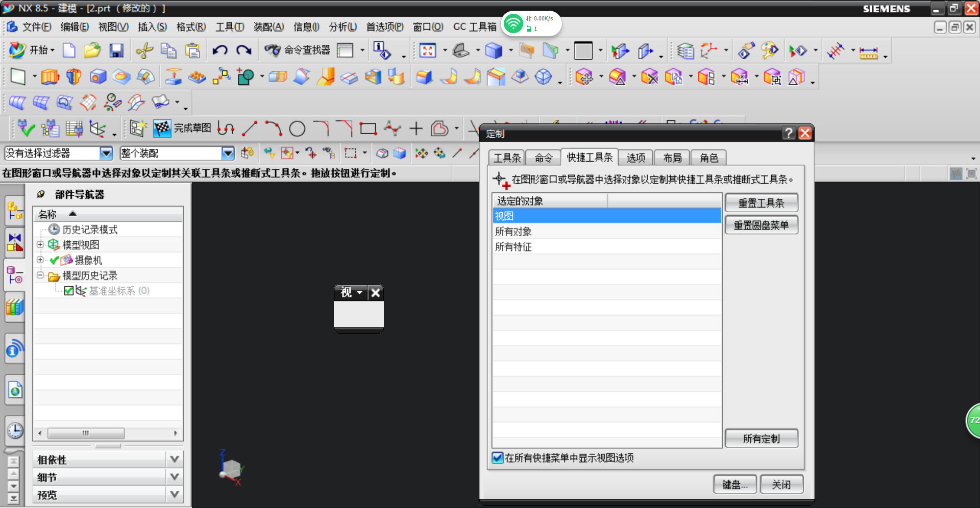Undo the last action

point(220,50)
